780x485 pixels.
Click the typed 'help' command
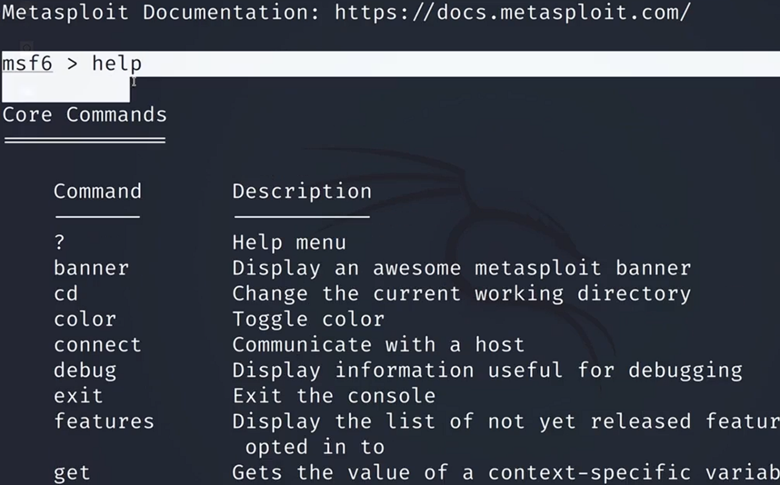point(117,64)
